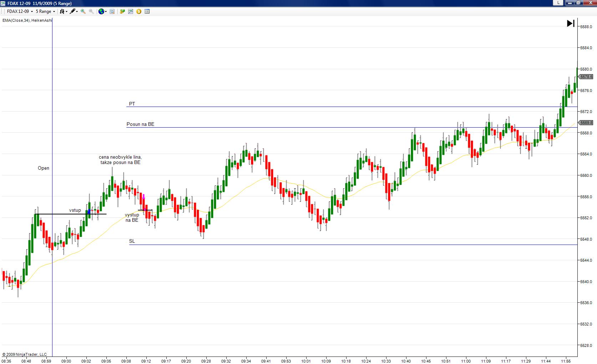Click the 5578.5 current price marker
The height and width of the screenshot is (364, 597).
tap(586, 77)
